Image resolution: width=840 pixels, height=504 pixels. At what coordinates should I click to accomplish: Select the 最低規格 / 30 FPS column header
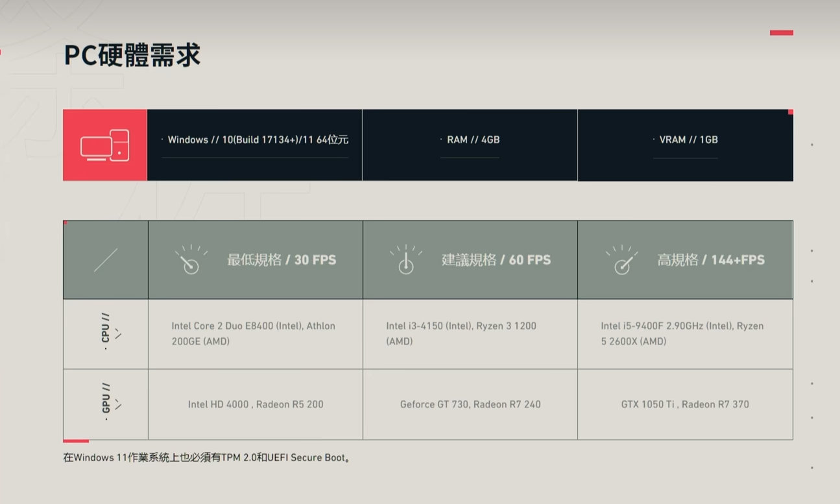pos(256,260)
